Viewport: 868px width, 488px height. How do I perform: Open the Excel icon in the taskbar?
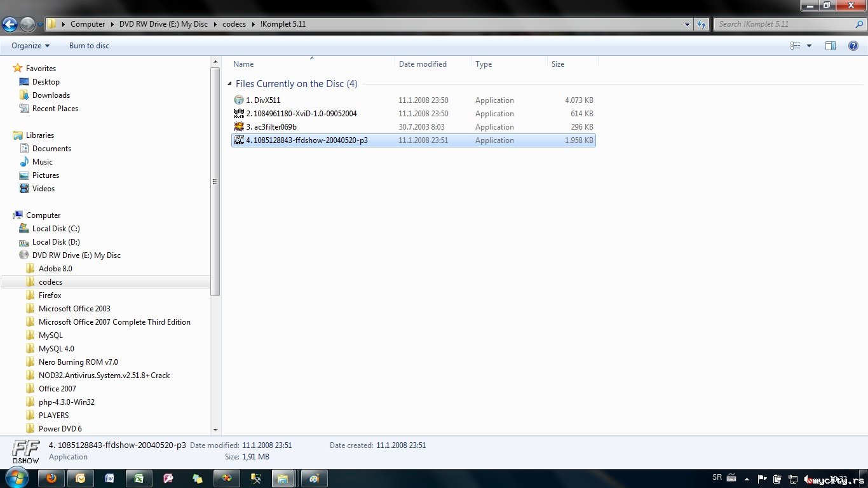[139, 478]
